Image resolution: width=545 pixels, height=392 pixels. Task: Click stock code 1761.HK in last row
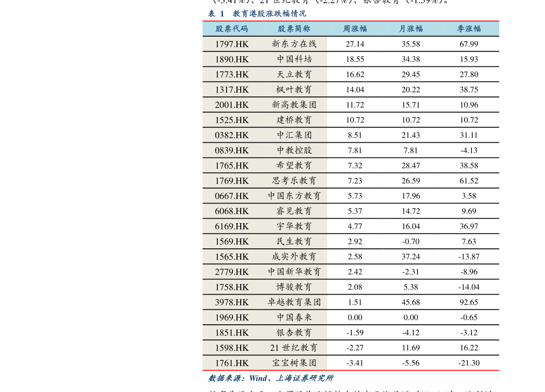point(232,363)
